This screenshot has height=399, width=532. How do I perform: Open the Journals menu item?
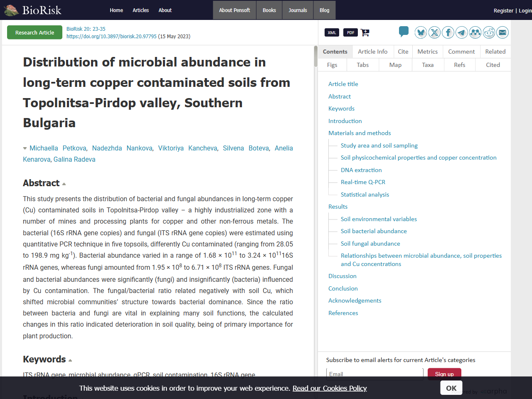coord(298,10)
